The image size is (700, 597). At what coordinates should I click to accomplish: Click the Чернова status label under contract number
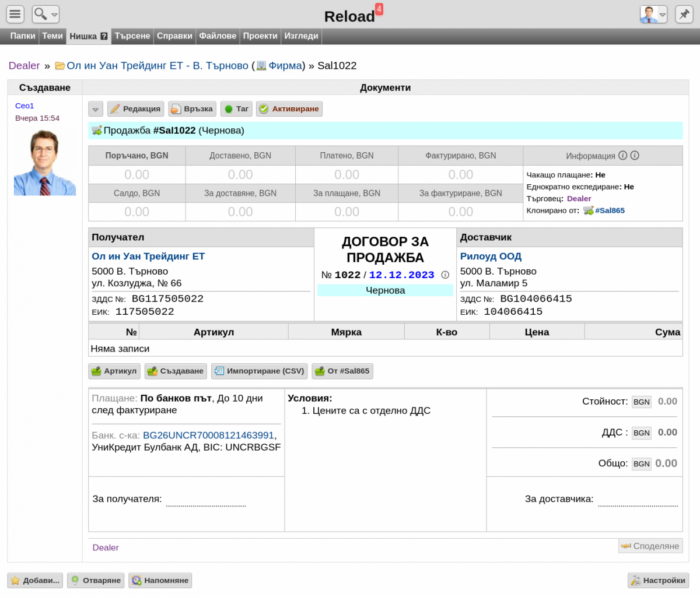click(x=385, y=290)
